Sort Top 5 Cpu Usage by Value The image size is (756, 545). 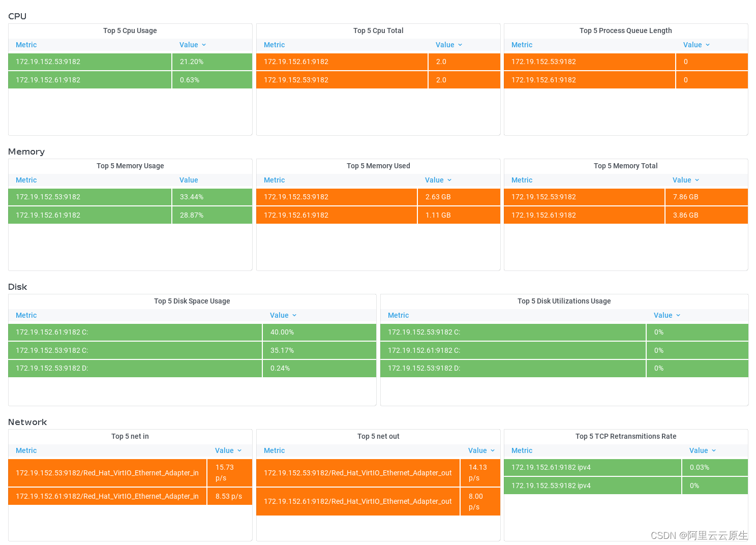192,45
